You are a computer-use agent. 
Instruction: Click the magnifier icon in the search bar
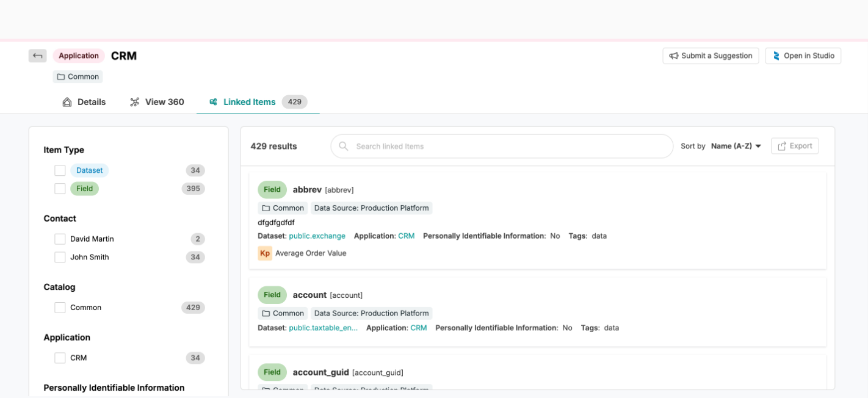(344, 147)
